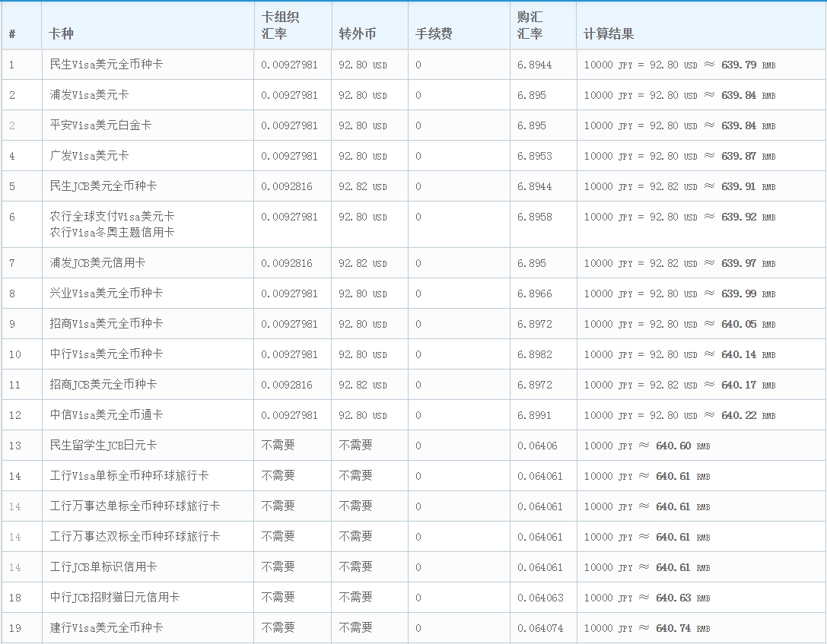Click purchase rate 0.064063

[x=540, y=598]
